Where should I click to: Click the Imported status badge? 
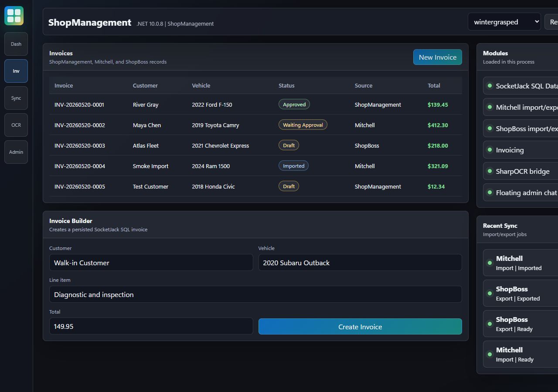[293, 166]
